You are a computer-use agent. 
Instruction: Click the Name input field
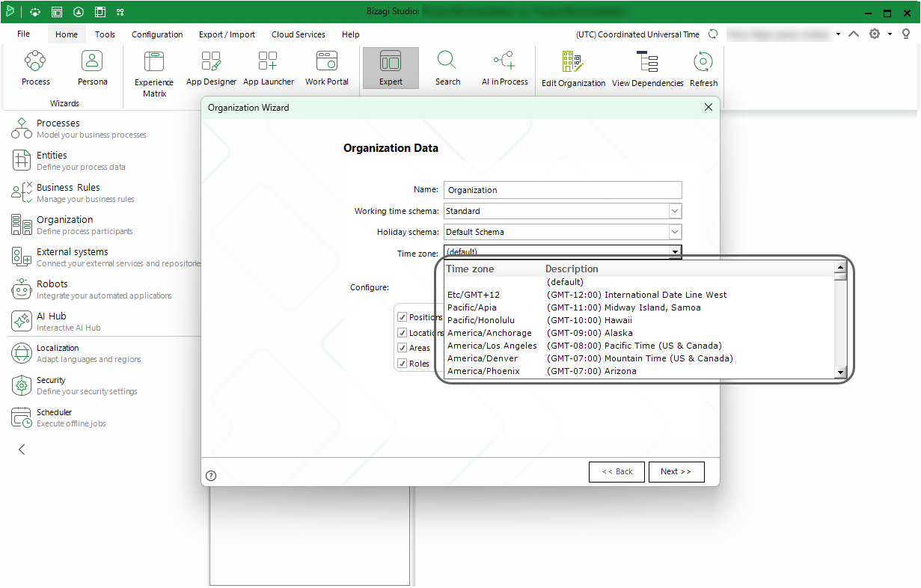pos(563,190)
